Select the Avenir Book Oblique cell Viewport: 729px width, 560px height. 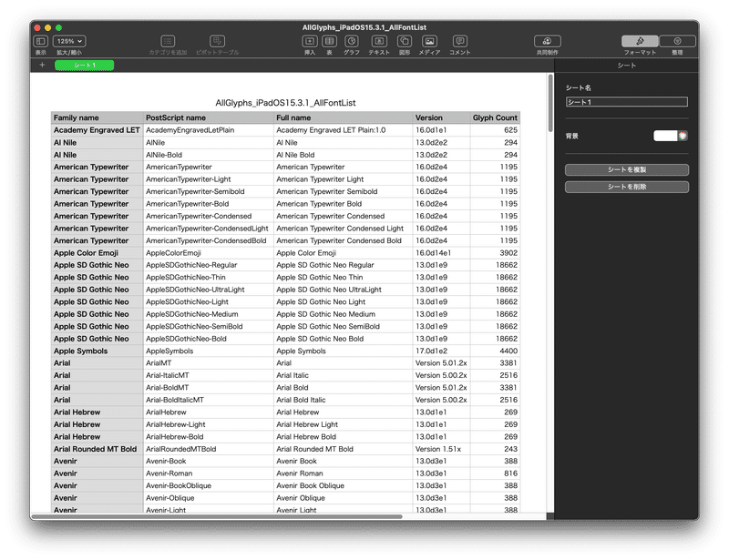pos(344,485)
